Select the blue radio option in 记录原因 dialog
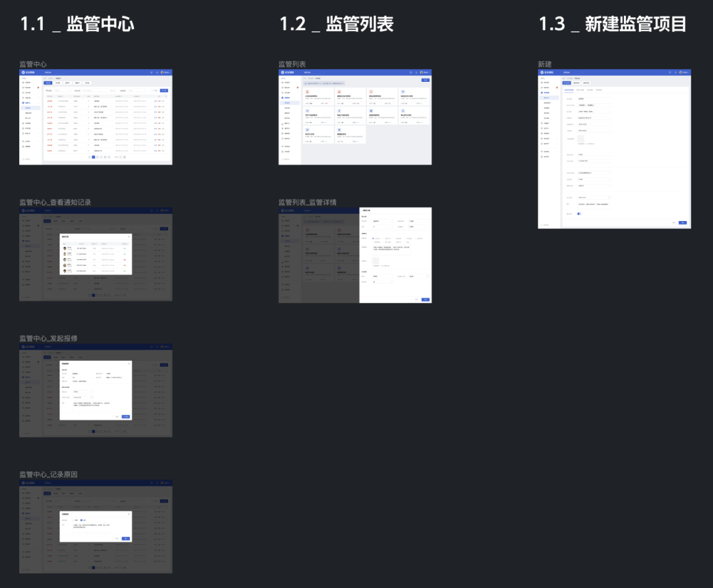The image size is (713, 588). click(x=81, y=519)
